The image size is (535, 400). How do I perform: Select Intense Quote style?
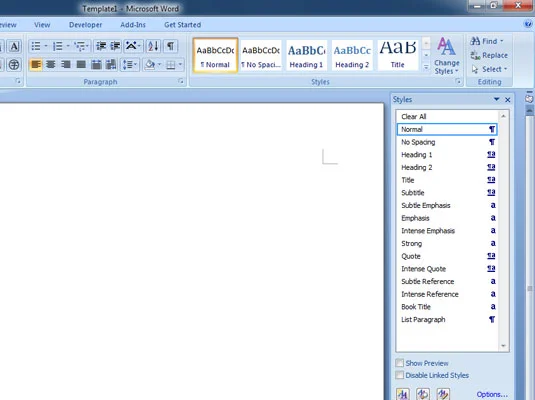coord(447,269)
